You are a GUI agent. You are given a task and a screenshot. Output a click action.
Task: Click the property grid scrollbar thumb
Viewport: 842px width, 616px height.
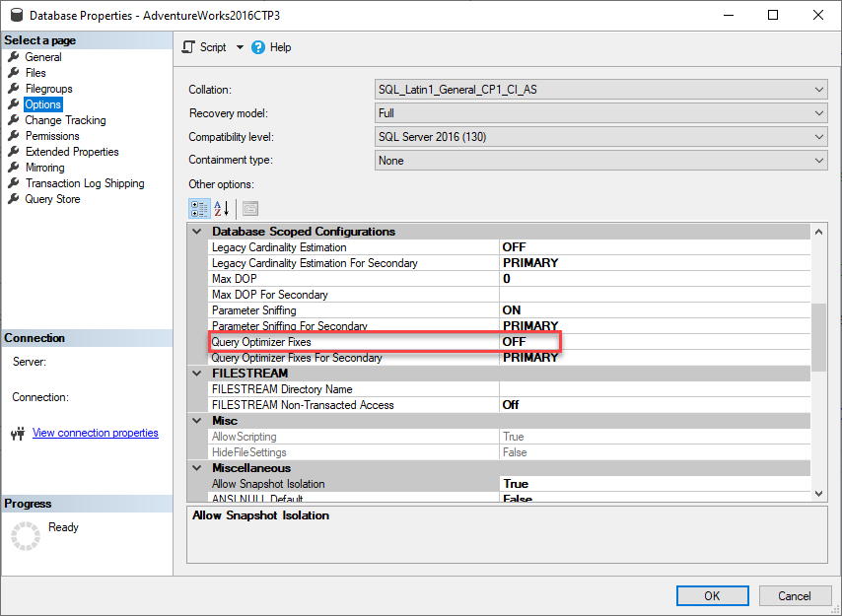point(818,337)
